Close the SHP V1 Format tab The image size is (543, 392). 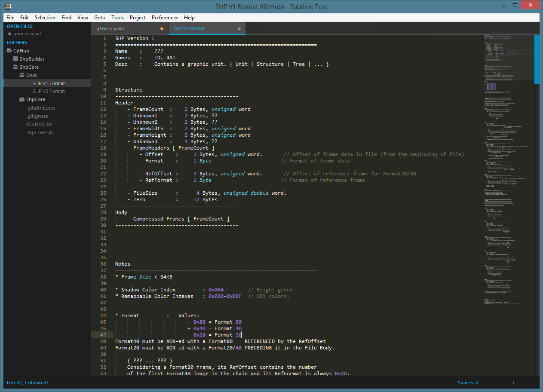click(239, 29)
